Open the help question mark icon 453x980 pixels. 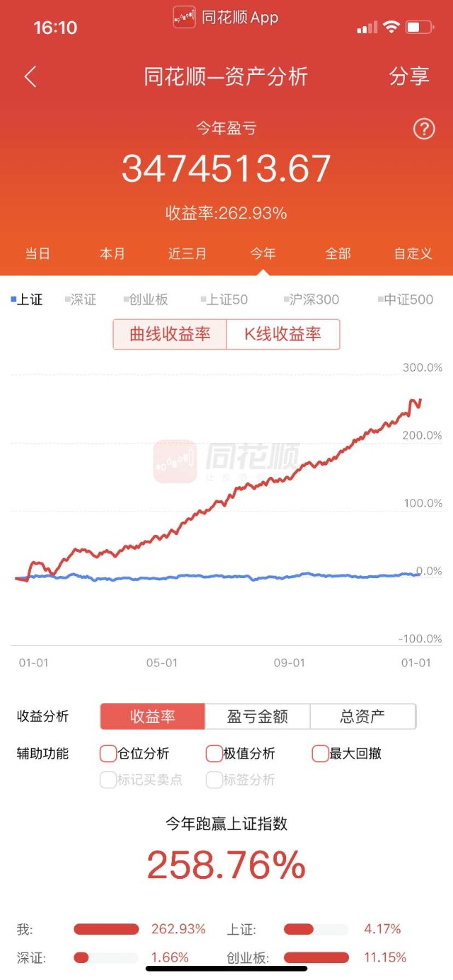[x=423, y=129]
